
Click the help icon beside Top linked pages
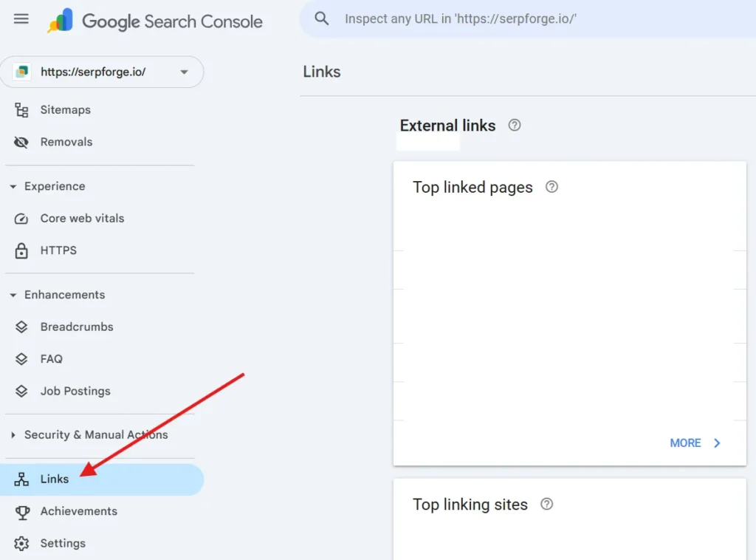coord(551,188)
